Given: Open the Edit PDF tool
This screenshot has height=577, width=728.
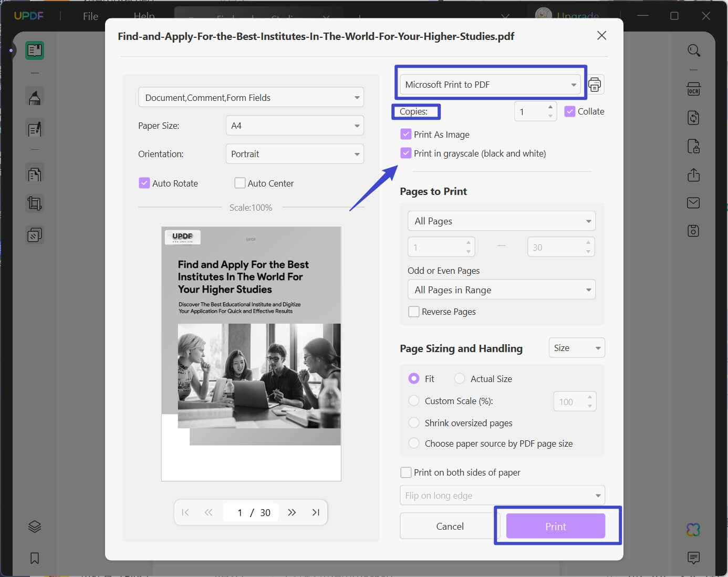Looking at the screenshot, I should pyautogui.click(x=34, y=129).
